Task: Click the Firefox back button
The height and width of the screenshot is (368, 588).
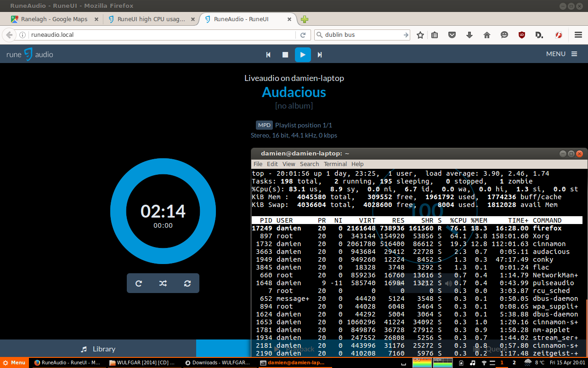Action: click(x=9, y=35)
